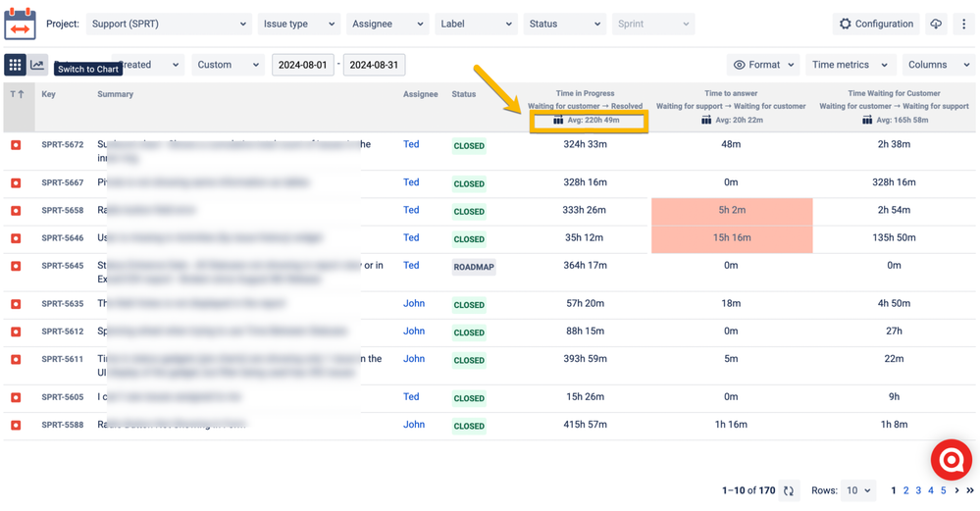Switch to Chart view icon
Image resolution: width=980 pixels, height=511 pixels.
(37, 65)
